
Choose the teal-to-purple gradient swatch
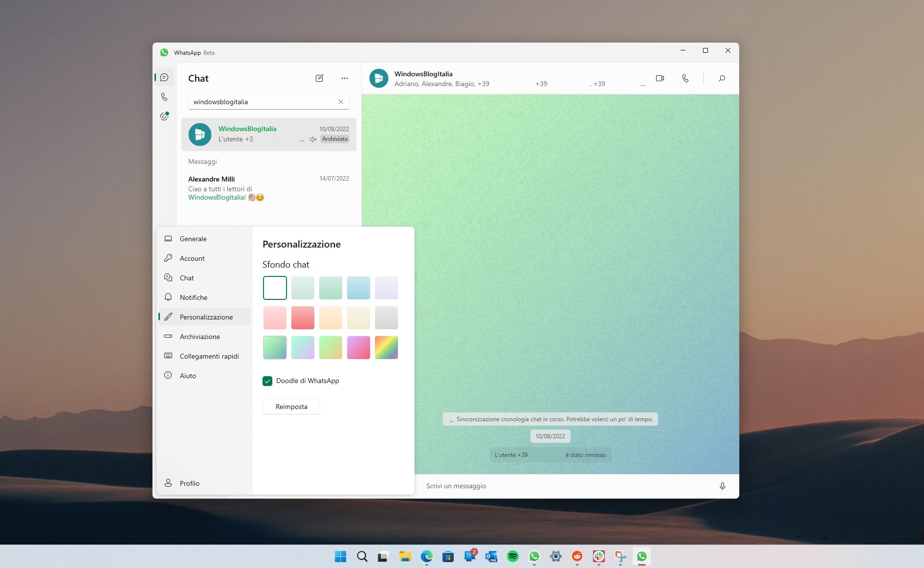coord(303,347)
